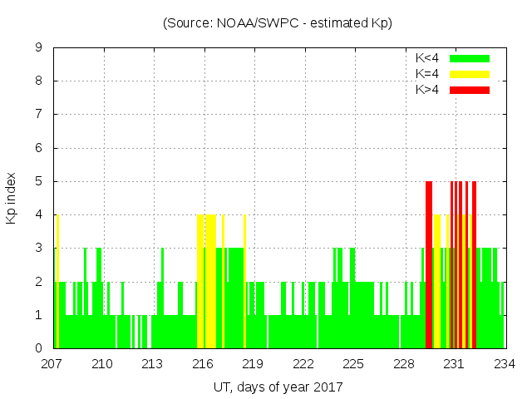Click the y-axis tick label 9

pos(38,48)
